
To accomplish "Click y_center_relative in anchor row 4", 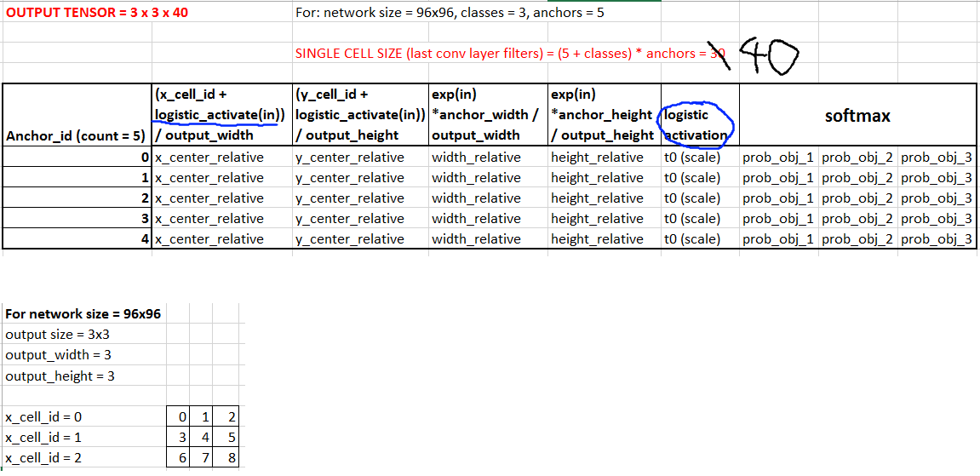I will point(360,239).
